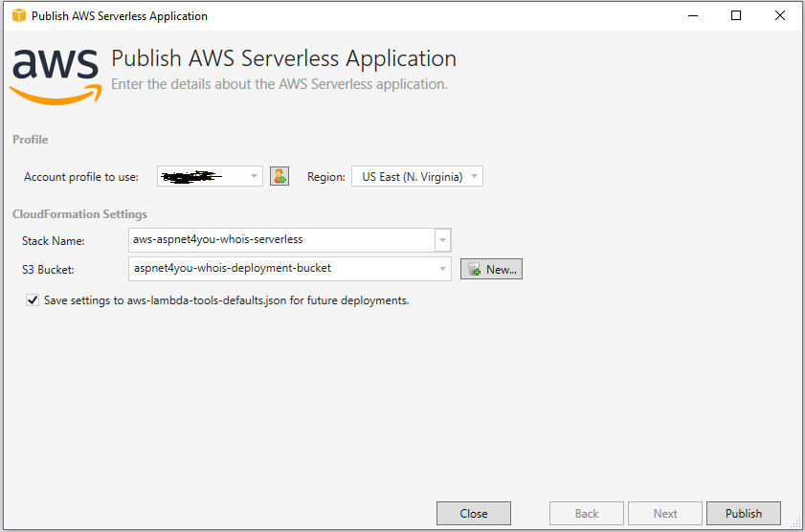The image size is (805, 532).
Task: Click the Stack Name: label
Action: tap(54, 241)
